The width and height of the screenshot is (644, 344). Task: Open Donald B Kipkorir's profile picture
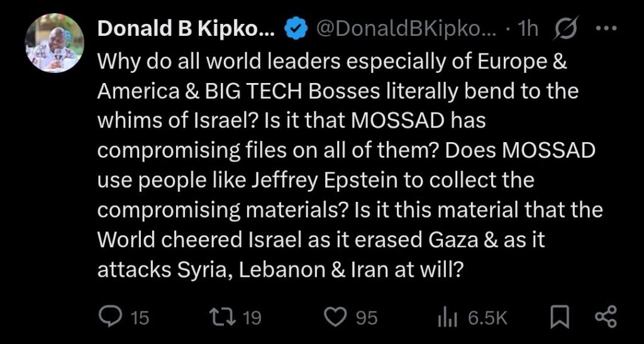coord(54,43)
